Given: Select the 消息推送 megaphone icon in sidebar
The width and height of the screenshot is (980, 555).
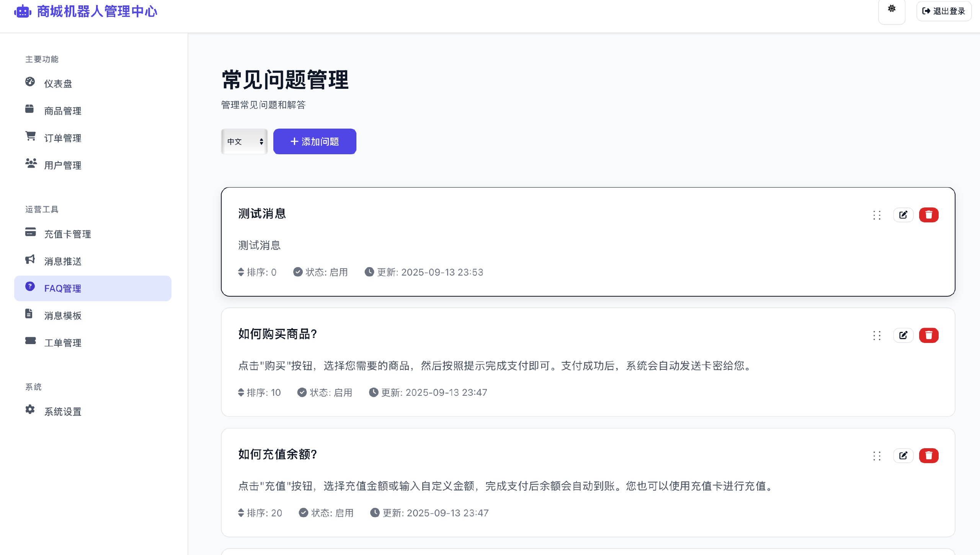Looking at the screenshot, I should click(x=30, y=260).
